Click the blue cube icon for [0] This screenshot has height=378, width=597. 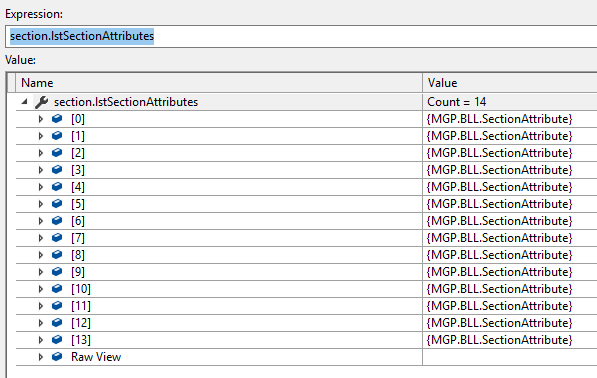[57, 119]
